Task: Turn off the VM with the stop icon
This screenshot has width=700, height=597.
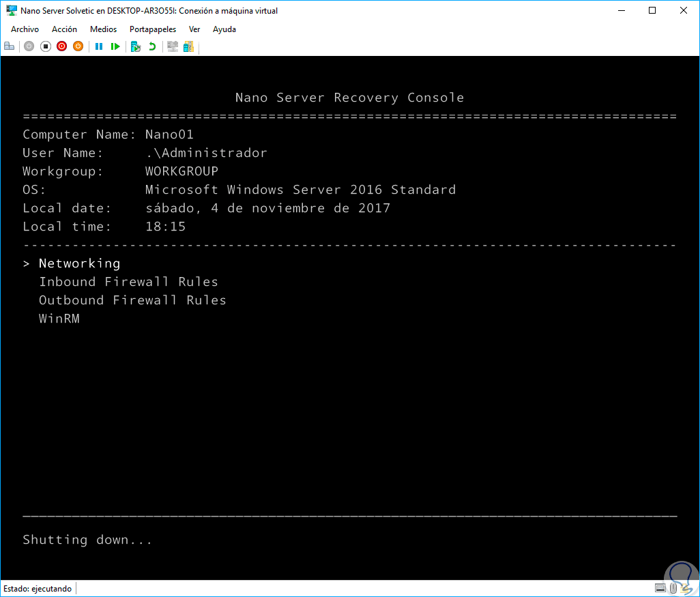Action: point(46,46)
